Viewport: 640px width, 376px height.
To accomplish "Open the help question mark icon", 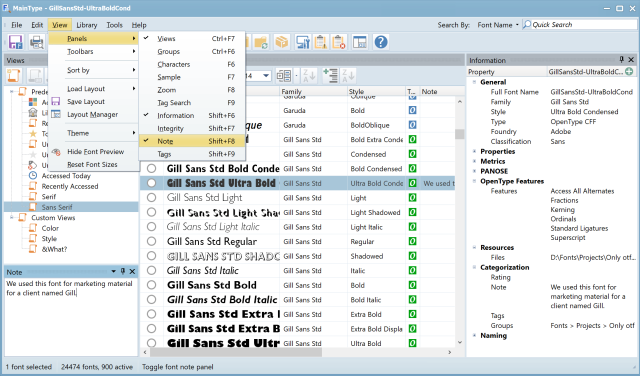I will [x=381, y=42].
